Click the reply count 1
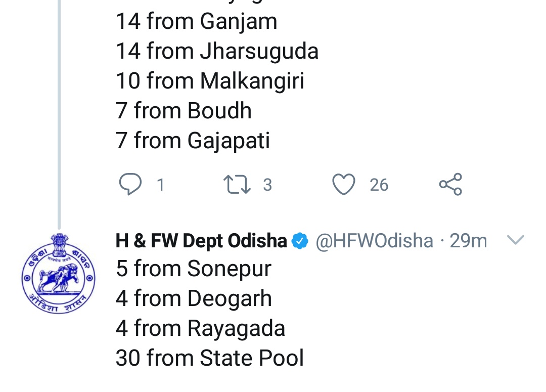Viewport: 546px width, 392px height. pyautogui.click(x=160, y=185)
